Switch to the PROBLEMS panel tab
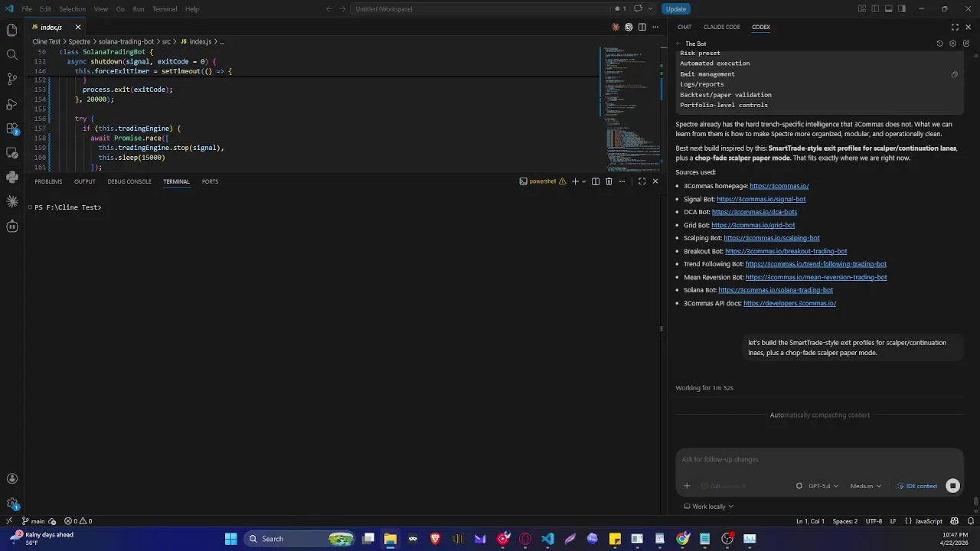The width and height of the screenshot is (980, 551). [48, 181]
